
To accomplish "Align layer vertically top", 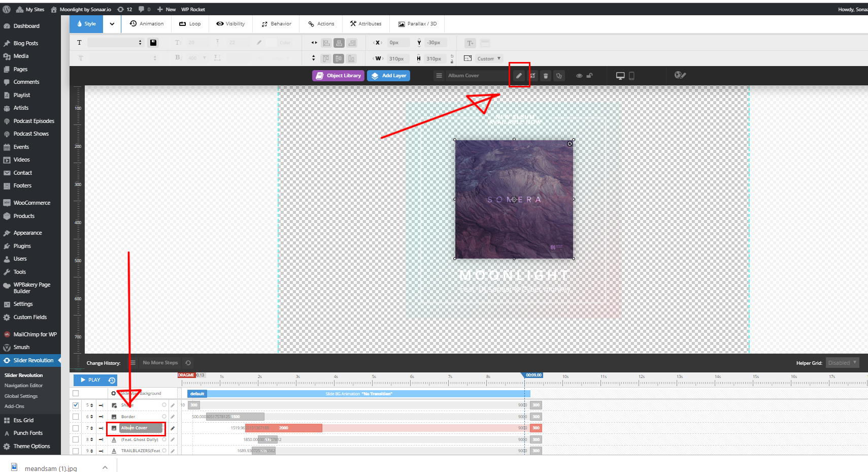I will coord(326,58).
